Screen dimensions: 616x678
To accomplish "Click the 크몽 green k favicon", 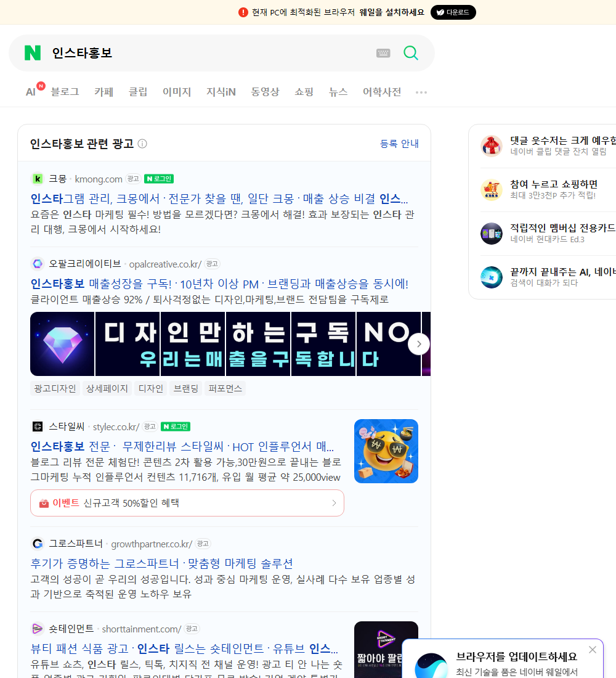I will pyautogui.click(x=38, y=179).
